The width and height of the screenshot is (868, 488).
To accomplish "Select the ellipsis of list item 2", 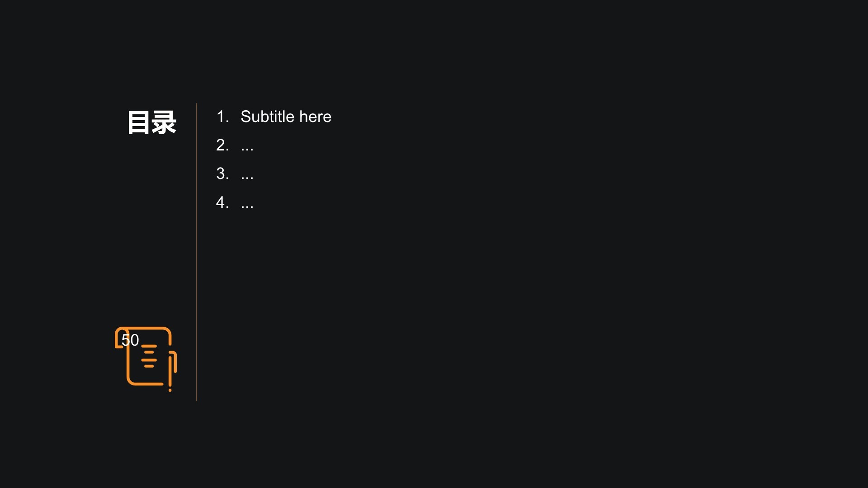I will [247, 148].
